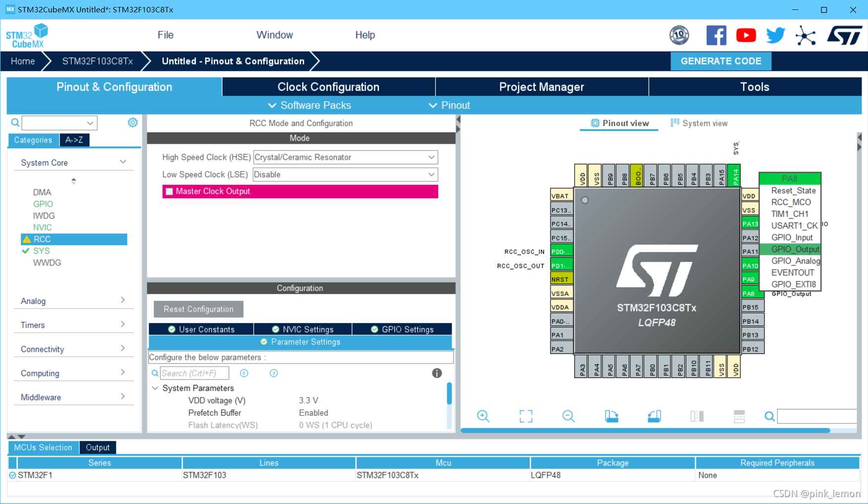Collapse the System Parameters tree node
Viewport: 868px width, 504px height.
pyautogui.click(x=155, y=388)
